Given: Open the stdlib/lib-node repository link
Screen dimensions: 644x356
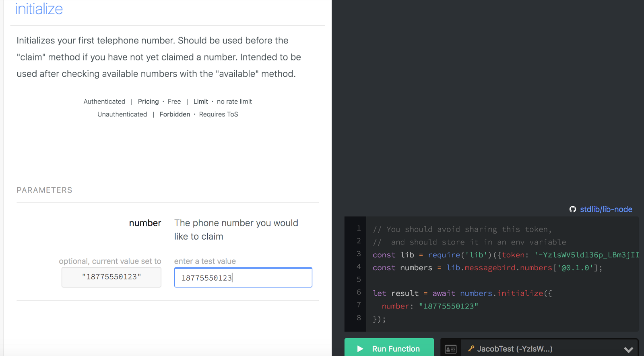Looking at the screenshot, I should pyautogui.click(x=606, y=209).
